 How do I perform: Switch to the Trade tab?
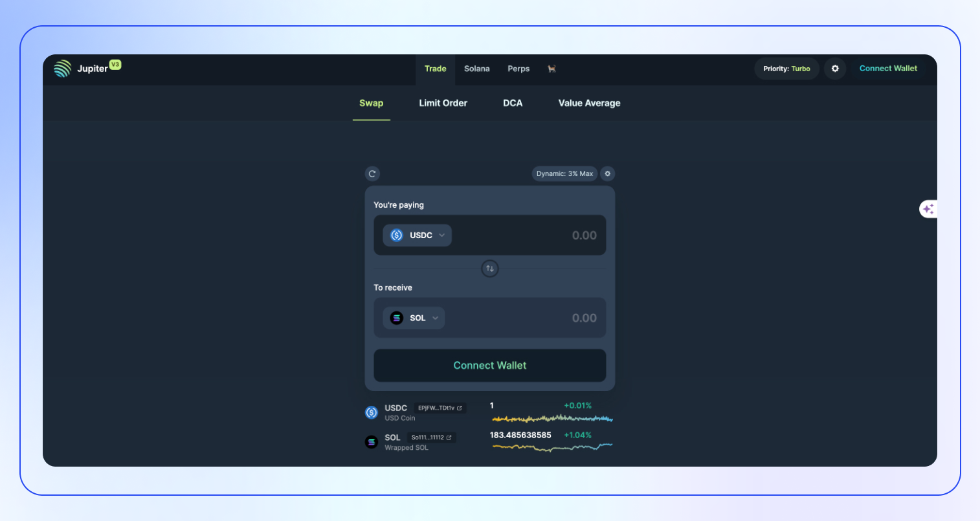tap(436, 69)
